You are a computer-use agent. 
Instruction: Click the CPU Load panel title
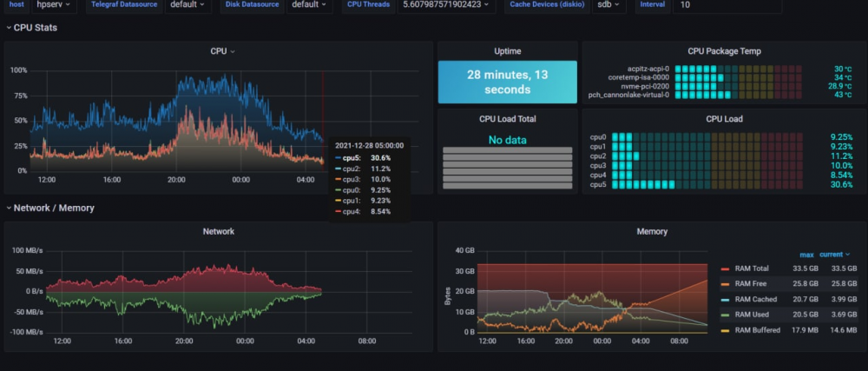(724, 118)
